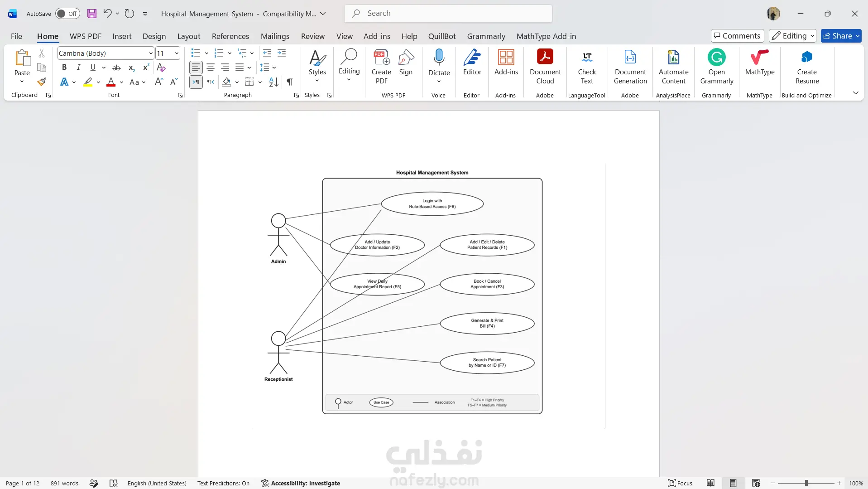Click the Format Painter brush icon
This screenshot has height=489, width=868.
(x=42, y=82)
